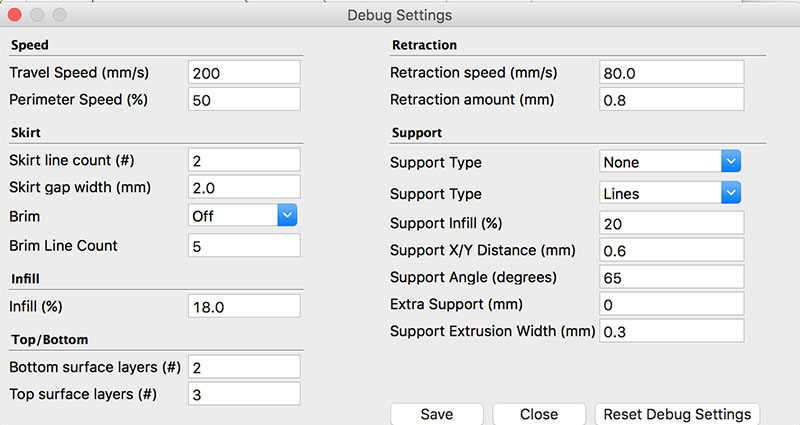Open the Support Type dropdown showing Lines
The image size is (800, 425).
coord(670,193)
